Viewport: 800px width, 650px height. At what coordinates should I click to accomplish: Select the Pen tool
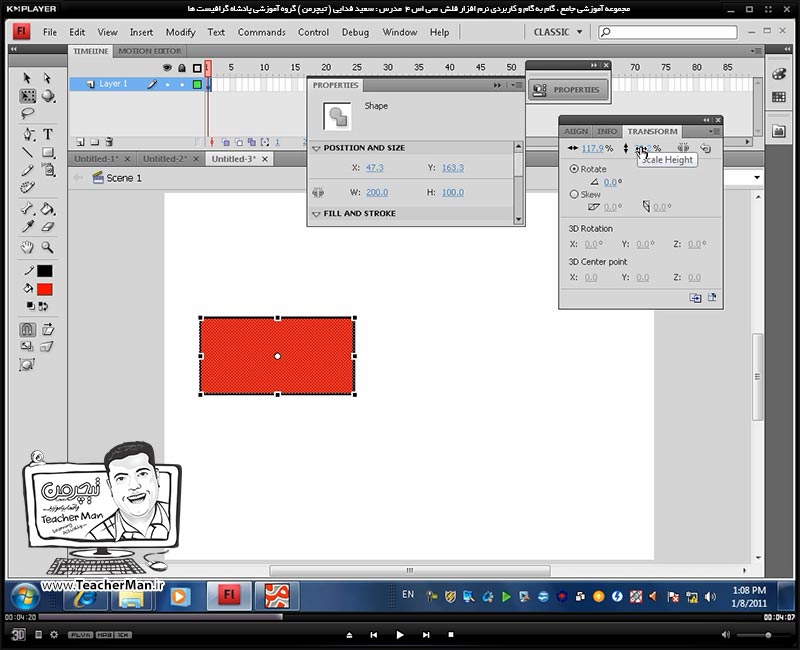tap(28, 134)
